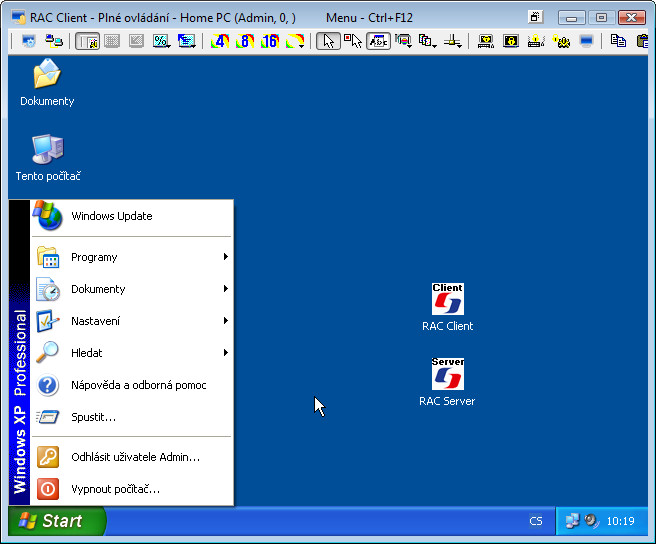Click the network tray icon

coord(572,521)
